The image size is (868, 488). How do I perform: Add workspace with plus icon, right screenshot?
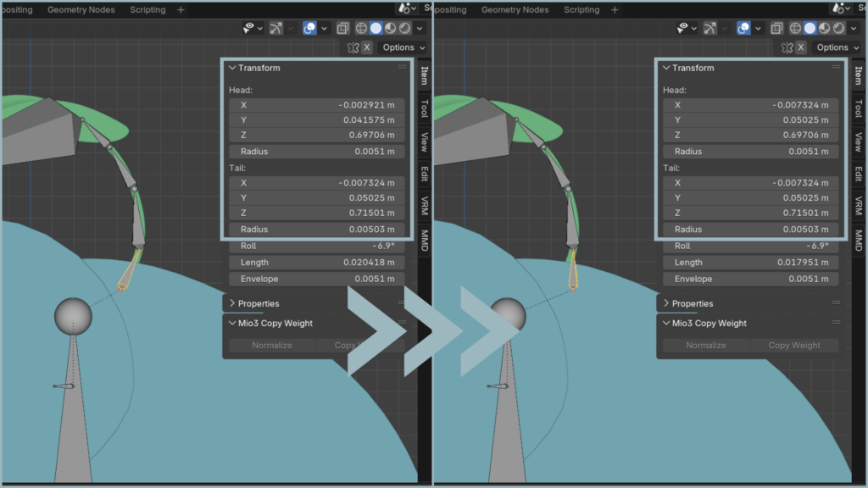[615, 9]
